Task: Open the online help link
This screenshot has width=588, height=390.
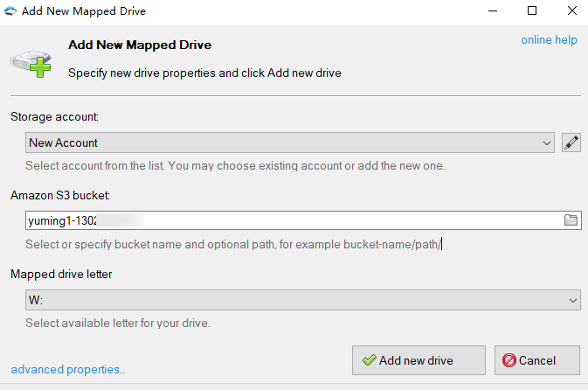Action: point(549,40)
